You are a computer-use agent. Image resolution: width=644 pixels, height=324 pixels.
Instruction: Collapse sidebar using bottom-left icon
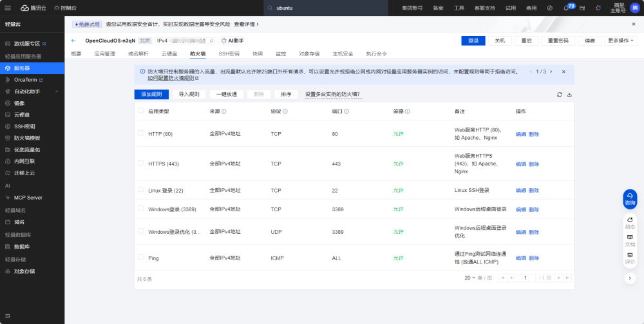pos(7,316)
